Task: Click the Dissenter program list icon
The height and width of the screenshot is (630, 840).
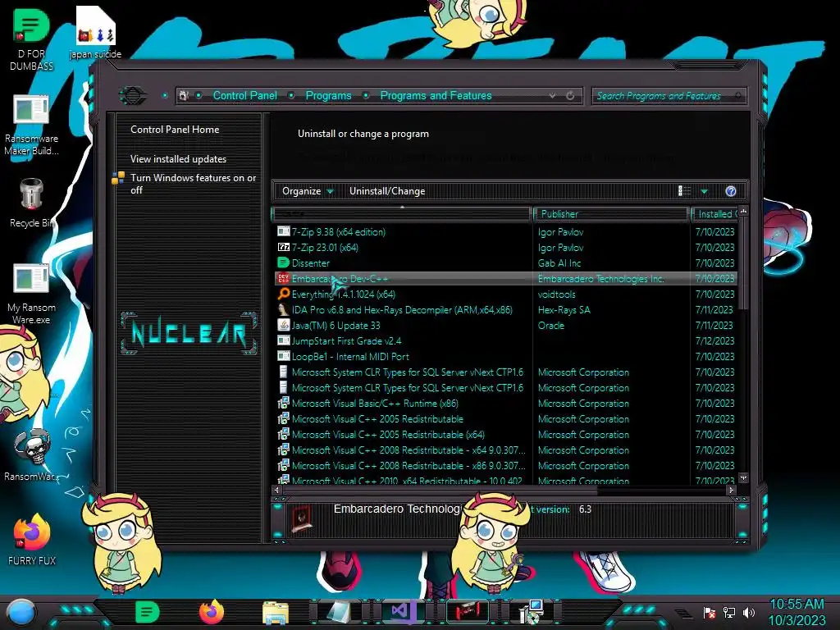Action: tap(283, 262)
